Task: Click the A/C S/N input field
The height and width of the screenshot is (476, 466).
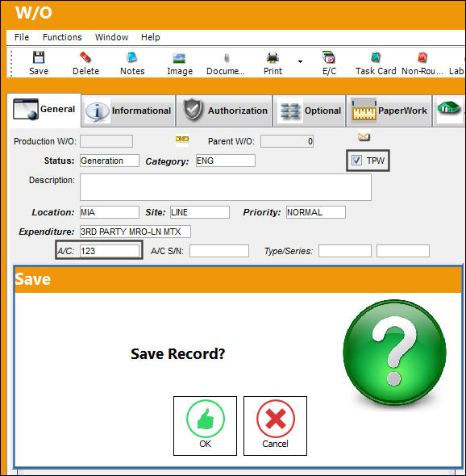Action: 219,251
